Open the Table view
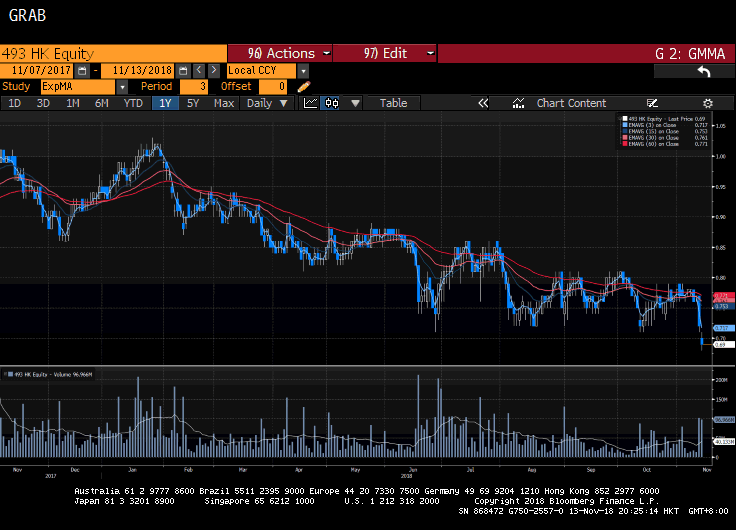736x530 pixels. click(x=393, y=103)
